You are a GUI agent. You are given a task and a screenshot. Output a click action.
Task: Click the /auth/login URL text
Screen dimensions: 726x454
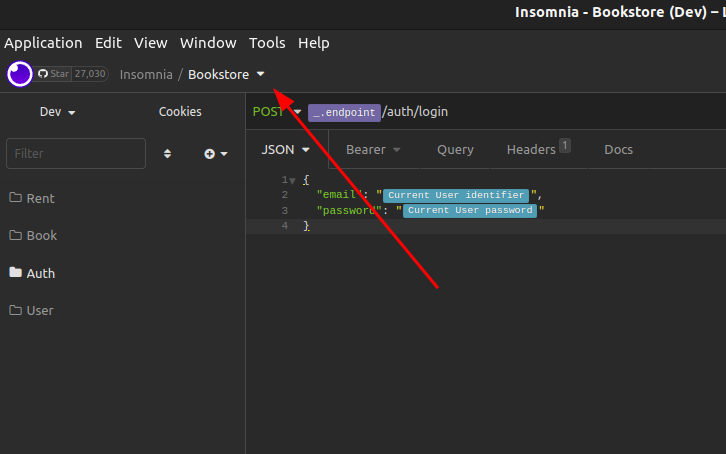tap(415, 112)
